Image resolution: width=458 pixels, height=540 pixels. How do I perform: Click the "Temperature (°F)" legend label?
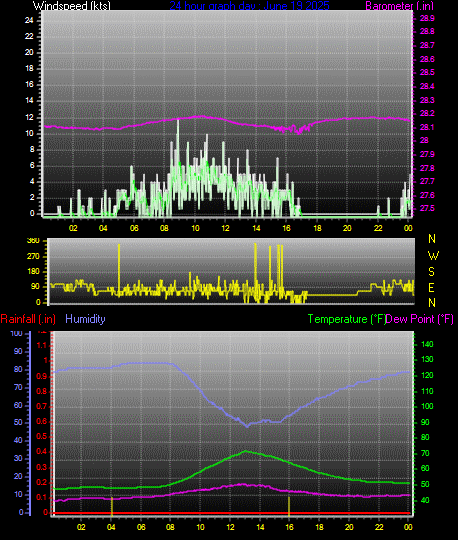point(346,319)
